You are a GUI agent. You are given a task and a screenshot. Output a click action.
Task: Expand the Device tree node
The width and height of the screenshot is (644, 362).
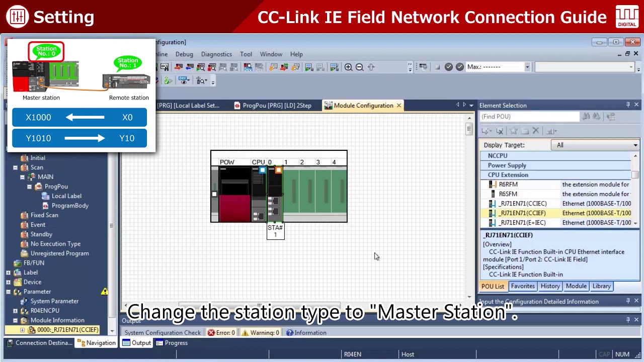pyautogui.click(x=8, y=282)
